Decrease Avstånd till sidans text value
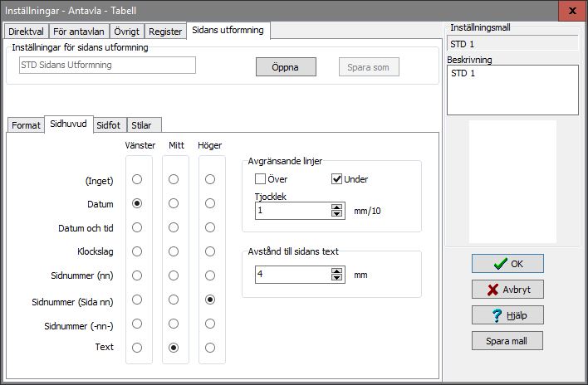The image size is (588, 385). [336, 278]
